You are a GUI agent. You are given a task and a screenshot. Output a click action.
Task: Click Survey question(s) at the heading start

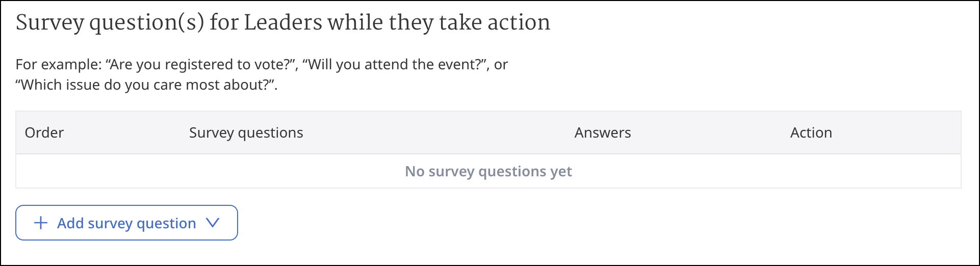coord(110,23)
